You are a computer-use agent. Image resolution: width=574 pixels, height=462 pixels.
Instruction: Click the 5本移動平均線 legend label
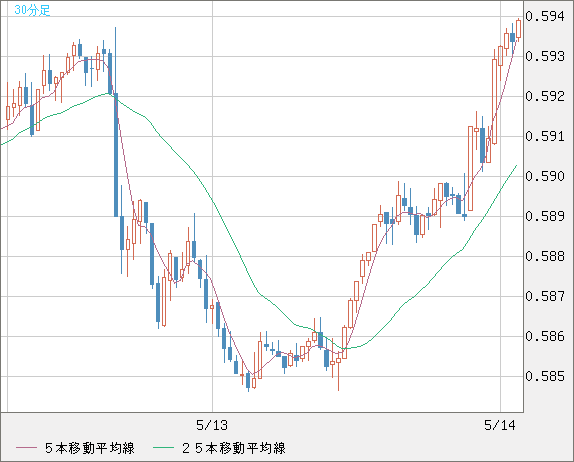click(90, 448)
